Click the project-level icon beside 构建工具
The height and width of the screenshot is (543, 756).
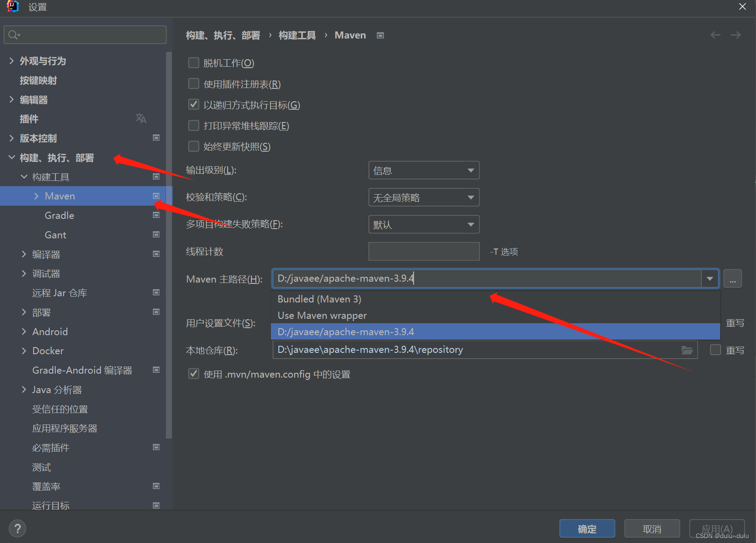click(x=156, y=177)
